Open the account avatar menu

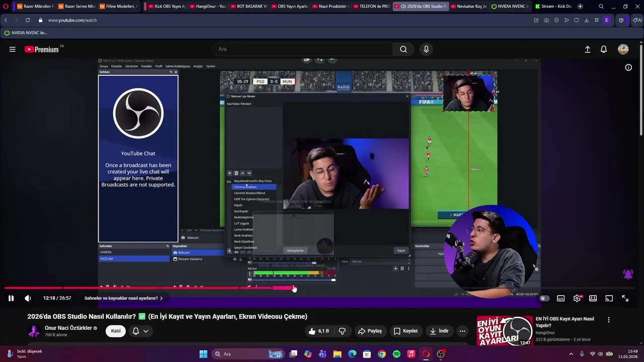point(623,49)
